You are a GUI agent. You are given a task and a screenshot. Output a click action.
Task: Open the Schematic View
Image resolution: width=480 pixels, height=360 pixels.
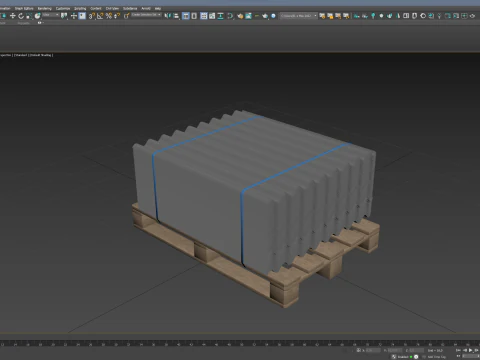pyautogui.click(x=220, y=16)
